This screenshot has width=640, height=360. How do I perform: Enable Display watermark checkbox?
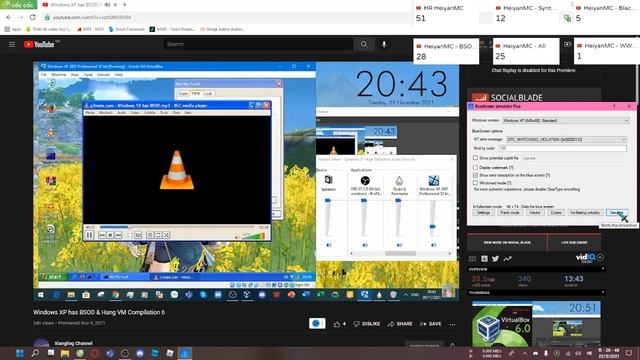[475, 167]
